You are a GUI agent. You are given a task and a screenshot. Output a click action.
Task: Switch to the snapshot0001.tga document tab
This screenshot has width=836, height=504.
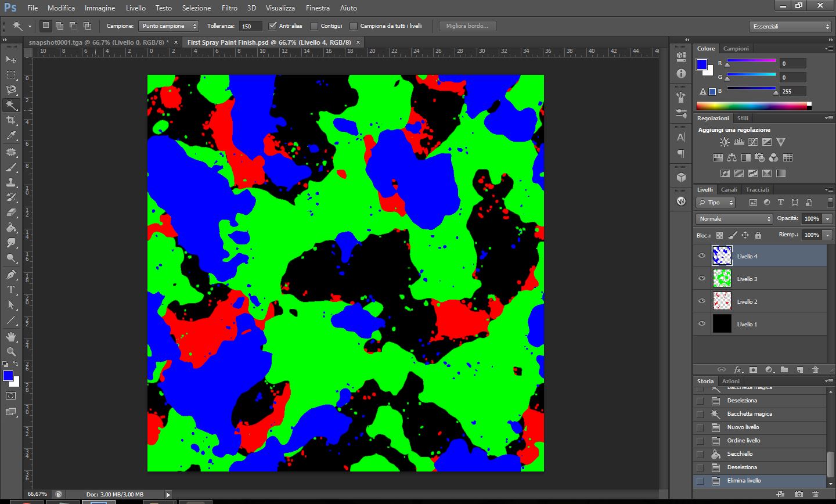pos(99,42)
